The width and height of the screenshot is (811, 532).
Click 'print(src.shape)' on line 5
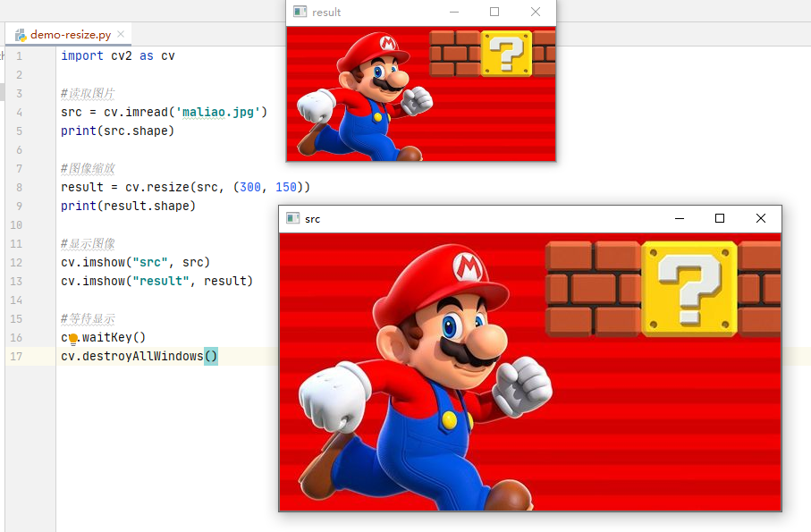pos(117,131)
